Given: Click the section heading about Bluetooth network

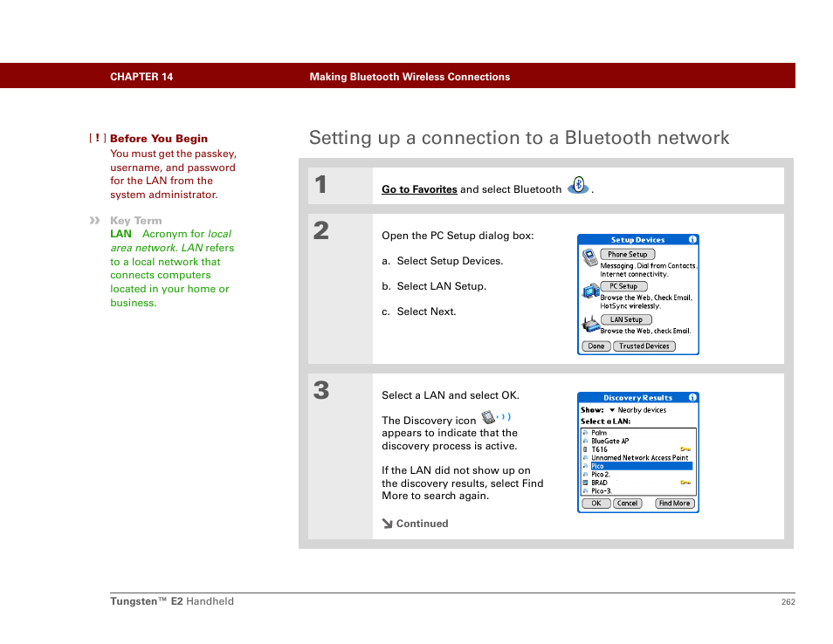Looking at the screenshot, I should coord(519,138).
